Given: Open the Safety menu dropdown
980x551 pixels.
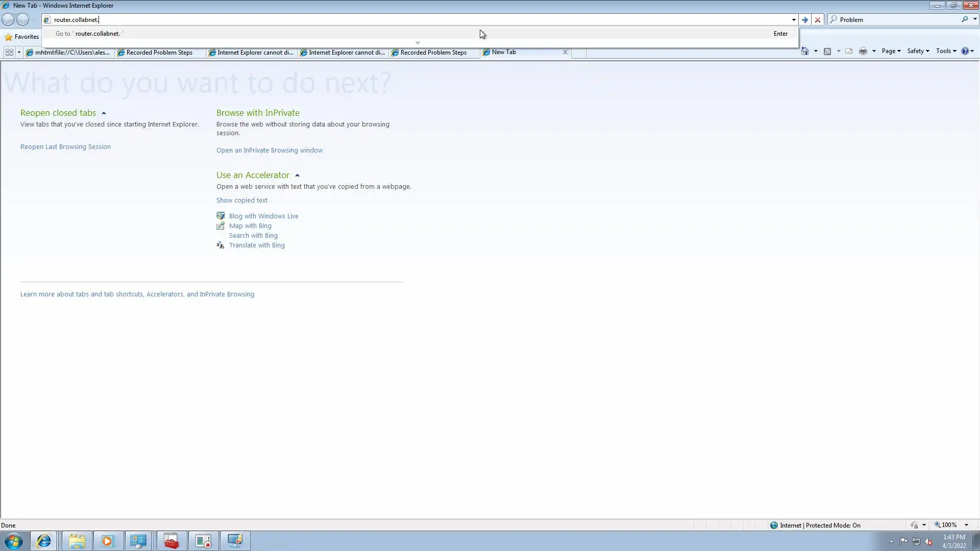Looking at the screenshot, I should tap(918, 51).
